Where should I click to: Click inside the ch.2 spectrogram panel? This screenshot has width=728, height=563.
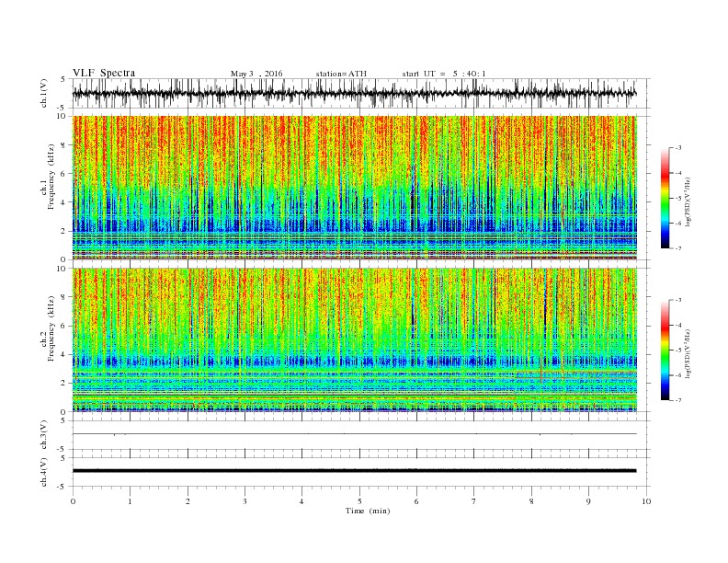[354, 339]
